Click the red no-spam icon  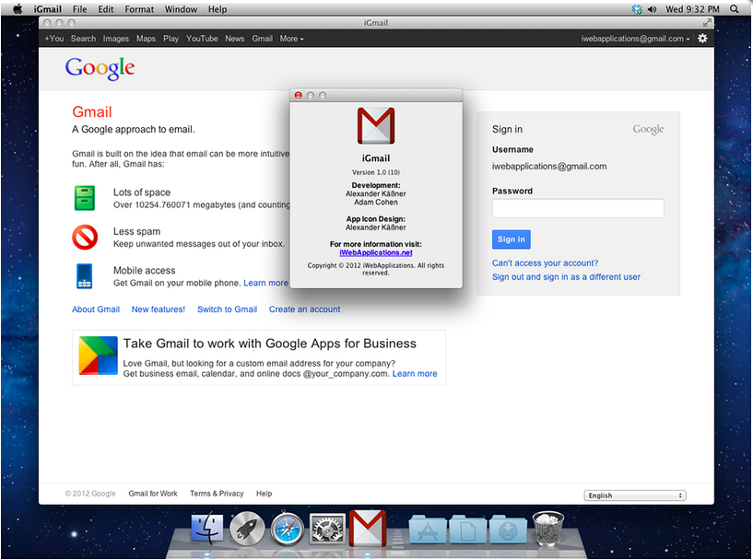[x=85, y=237]
